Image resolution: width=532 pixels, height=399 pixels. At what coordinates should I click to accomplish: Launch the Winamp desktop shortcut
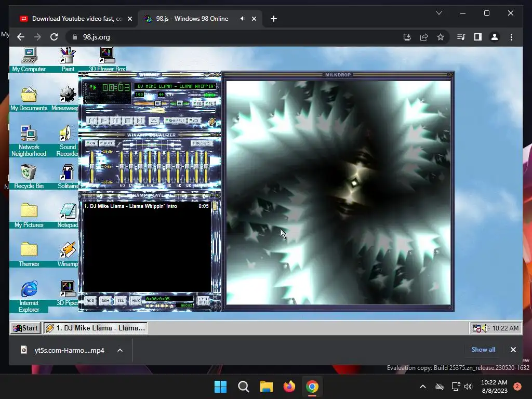point(68,255)
